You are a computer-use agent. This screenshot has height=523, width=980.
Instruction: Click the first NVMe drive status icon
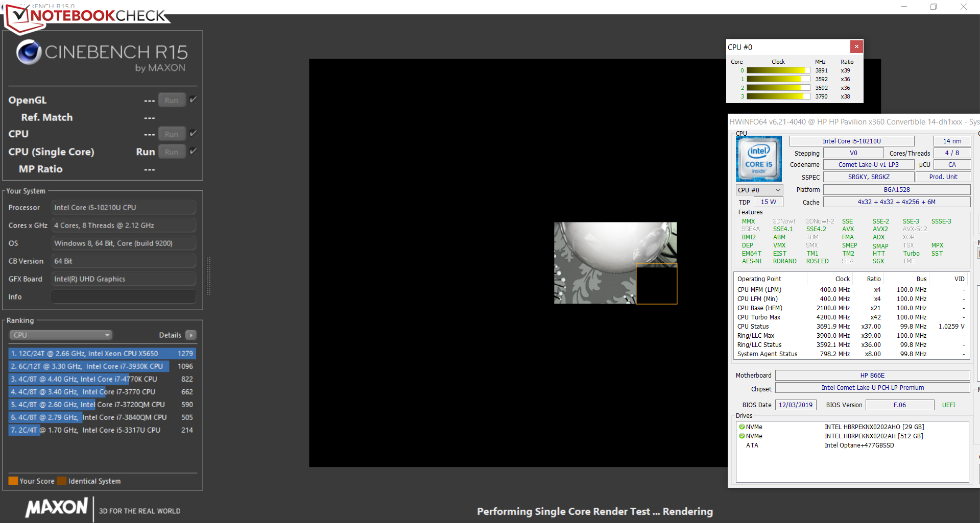(x=742, y=427)
